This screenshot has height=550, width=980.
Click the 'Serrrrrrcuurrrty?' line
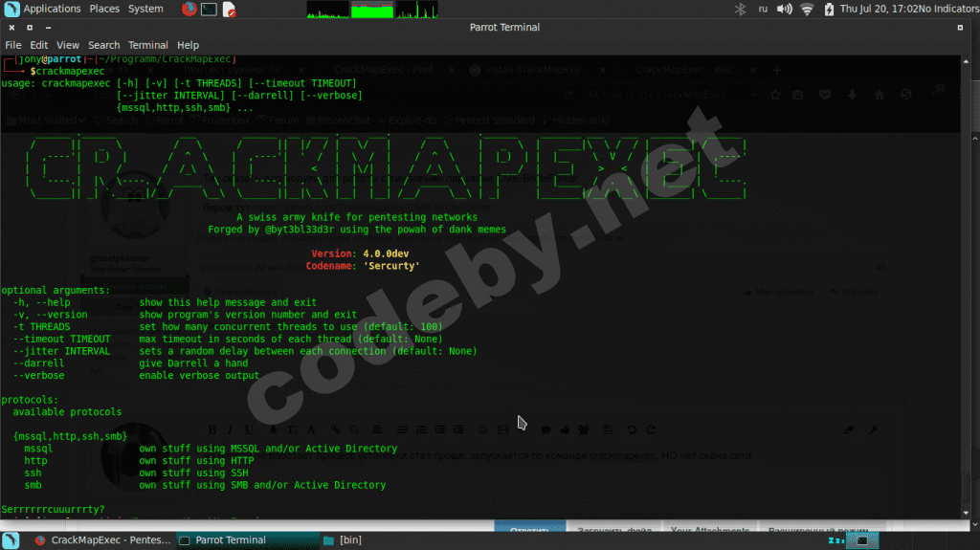[54, 510]
